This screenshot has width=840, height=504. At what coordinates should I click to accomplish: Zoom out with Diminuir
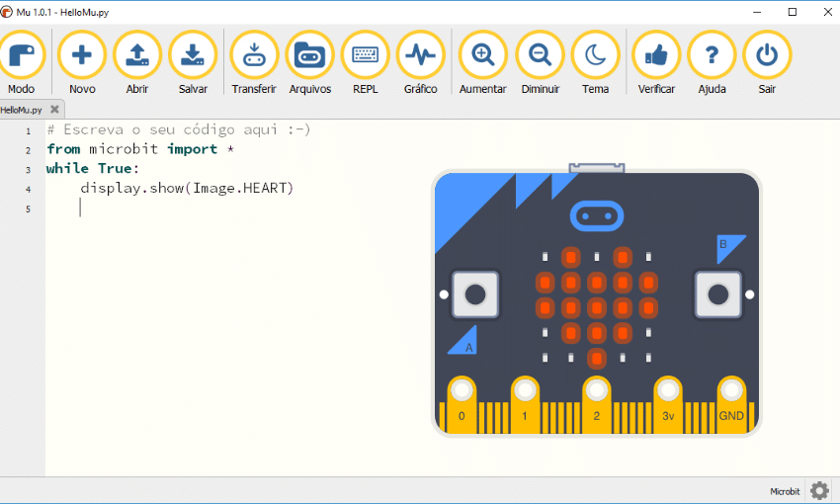(540, 56)
